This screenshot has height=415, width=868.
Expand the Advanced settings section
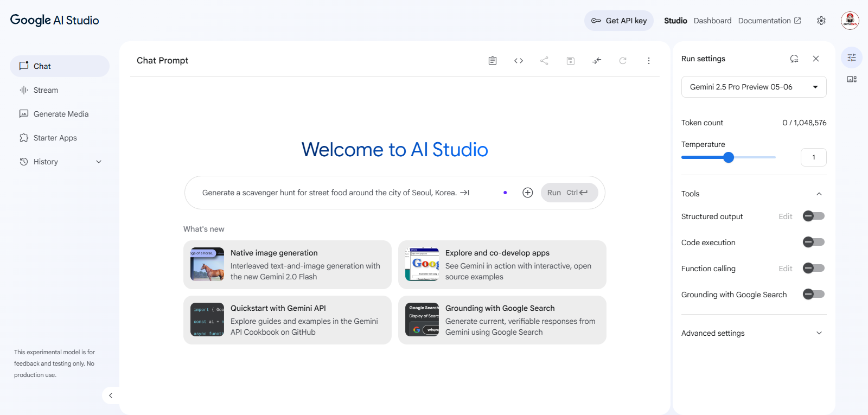click(x=754, y=333)
